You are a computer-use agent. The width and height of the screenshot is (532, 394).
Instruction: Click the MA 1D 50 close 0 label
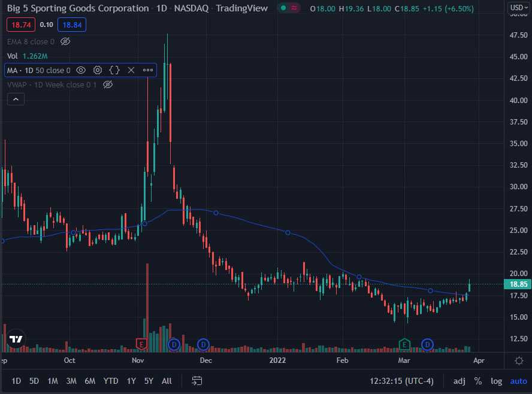[x=39, y=70]
